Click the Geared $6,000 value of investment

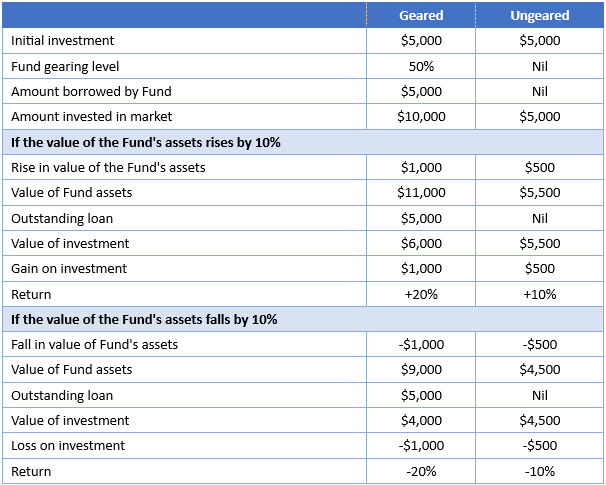coord(421,244)
